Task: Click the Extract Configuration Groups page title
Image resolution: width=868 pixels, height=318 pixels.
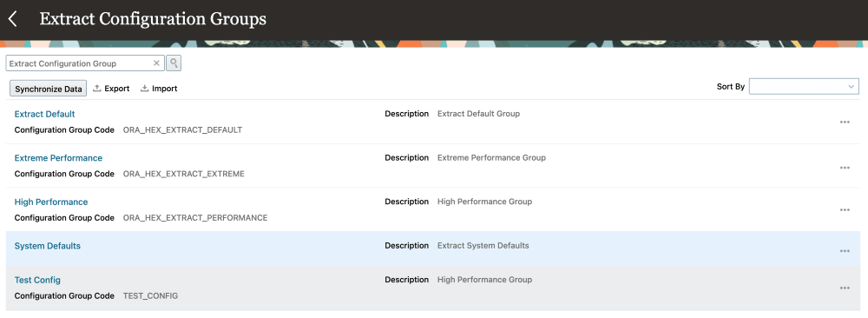Action: (153, 19)
